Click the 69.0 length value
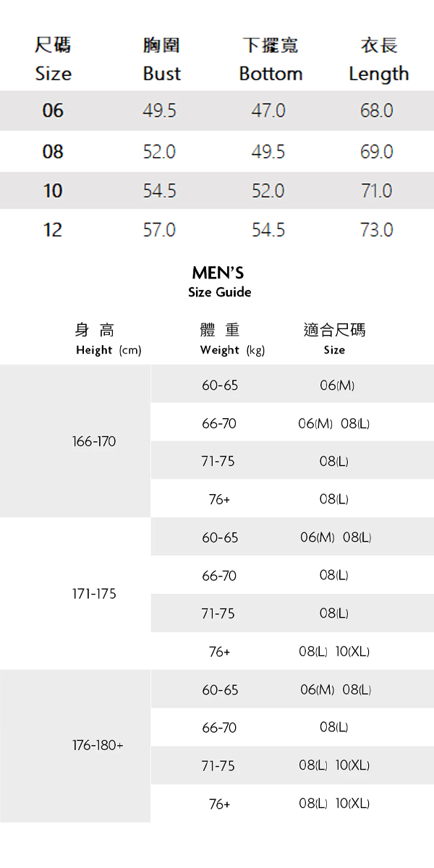434x868 pixels. (377, 152)
